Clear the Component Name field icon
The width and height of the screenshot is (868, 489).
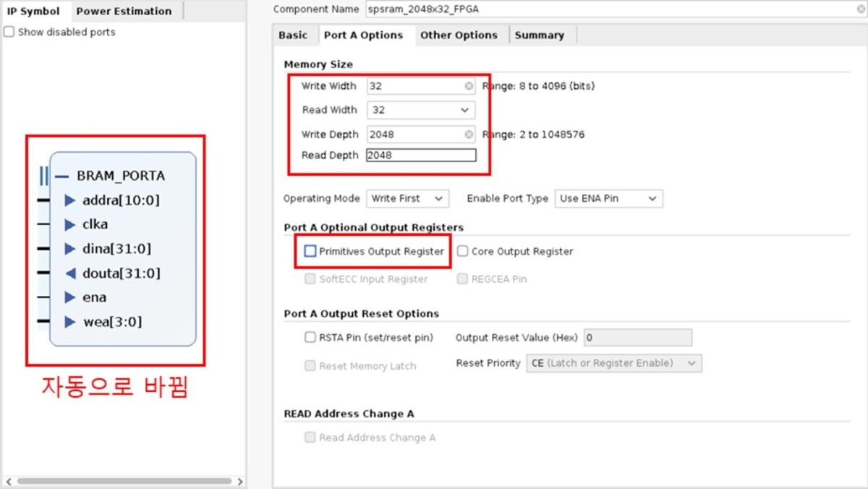click(x=860, y=9)
